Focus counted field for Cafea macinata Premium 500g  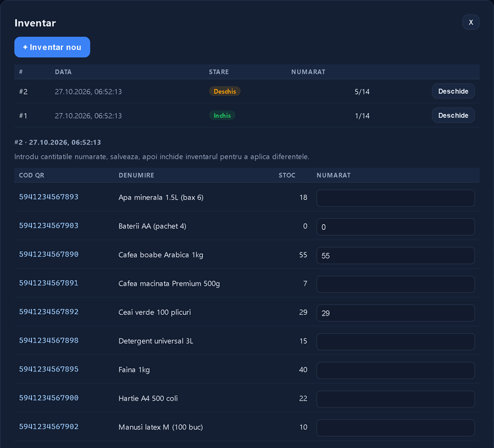pos(395,284)
